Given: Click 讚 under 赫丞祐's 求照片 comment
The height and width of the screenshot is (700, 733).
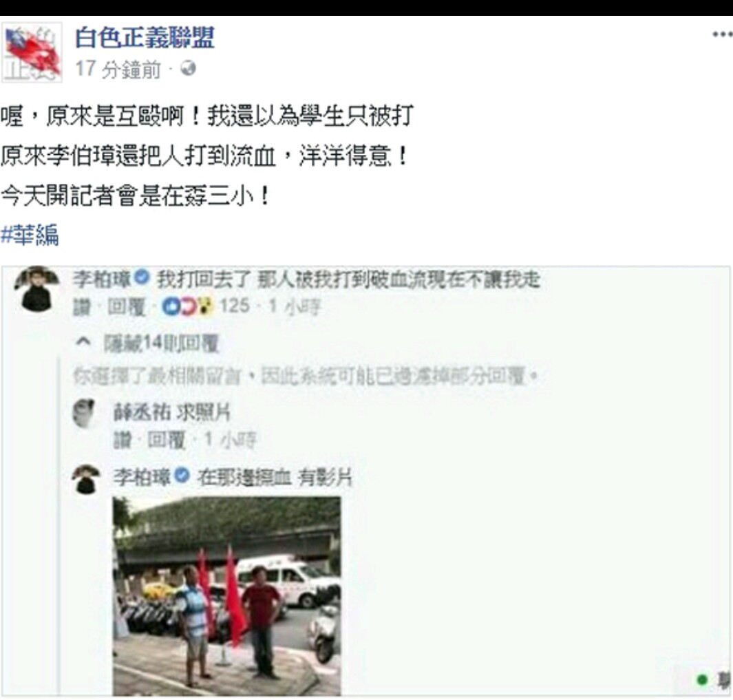Looking at the screenshot, I should tap(123, 440).
